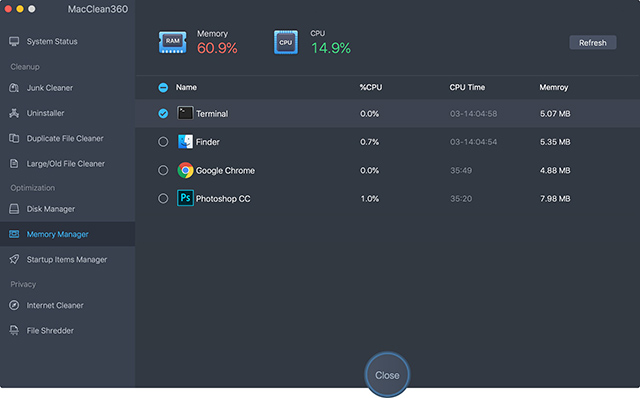Click the Junk Cleaner sidebar icon
Viewport: 640px width, 398px height.
(14, 88)
